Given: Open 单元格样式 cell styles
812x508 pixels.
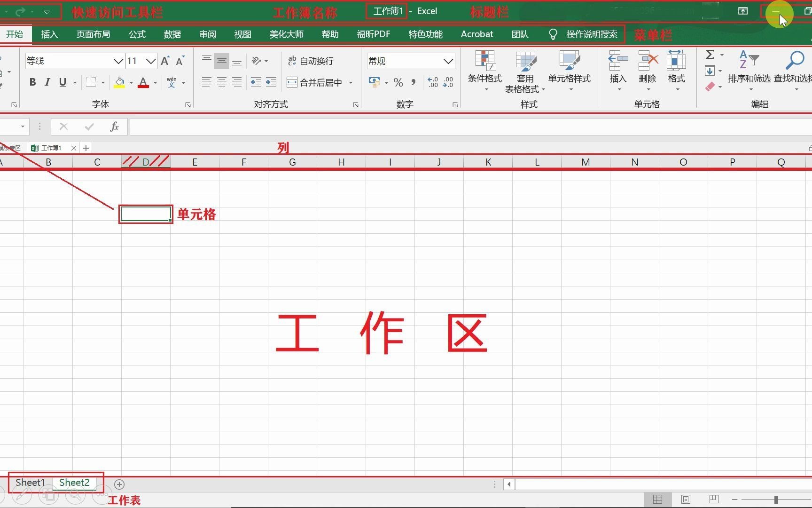Looking at the screenshot, I should click(x=570, y=71).
